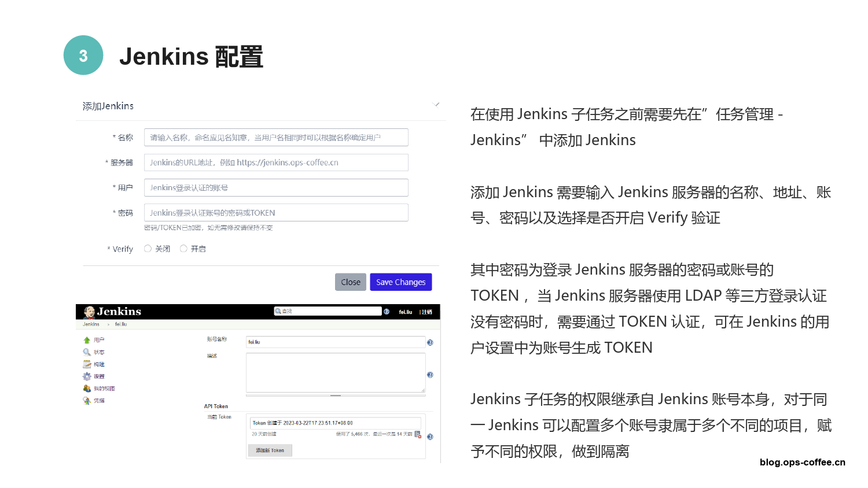Open 我的视图 people icon in sidebar
The height and width of the screenshot is (488, 868).
(x=87, y=389)
